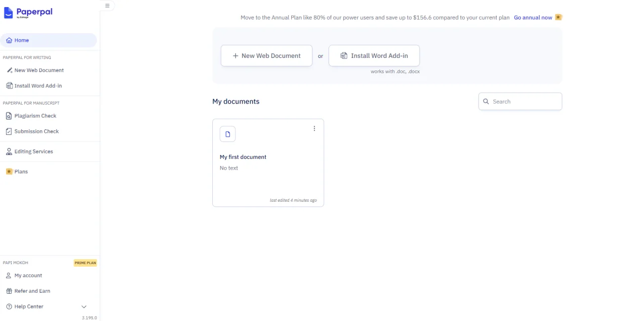644x321 pixels.
Task: Click the Paperpal logo
Action: click(x=28, y=13)
